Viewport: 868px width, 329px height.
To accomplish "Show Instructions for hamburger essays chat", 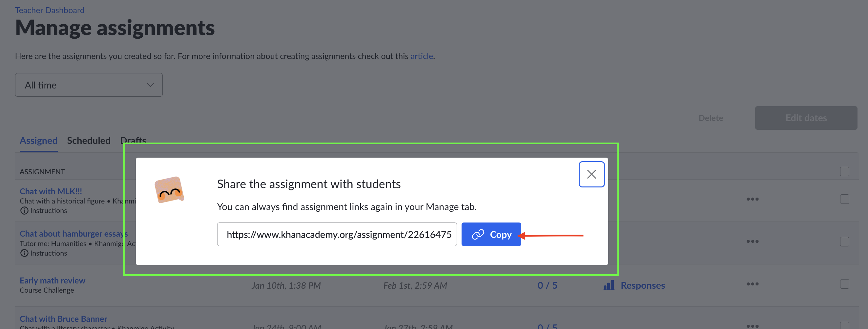I will [x=44, y=253].
